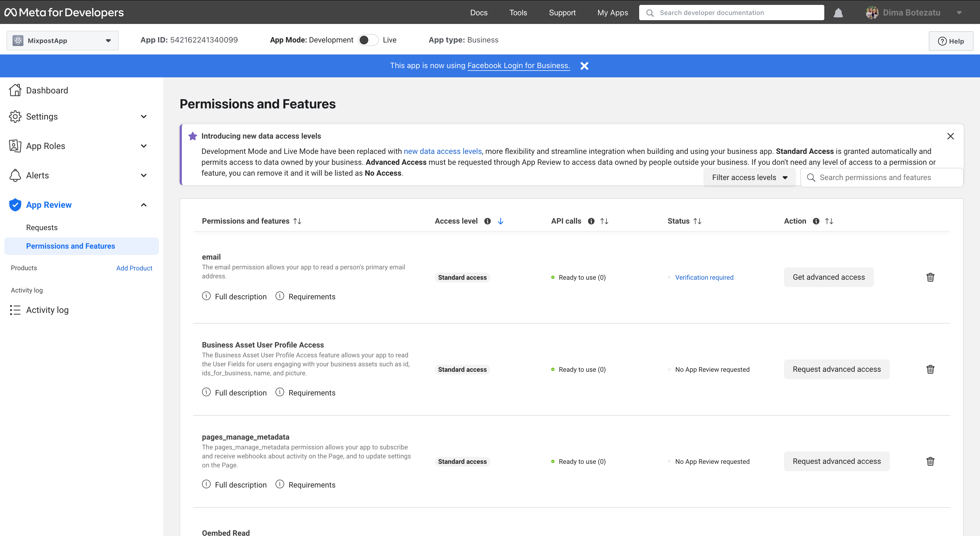Viewport: 980px width, 536px height.
Task: Click the trash icon for Business Asset User Profile
Action: [x=929, y=369]
